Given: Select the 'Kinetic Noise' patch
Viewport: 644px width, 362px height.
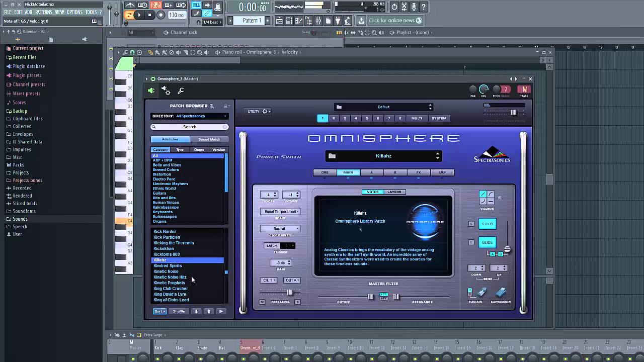Looking at the screenshot, I should (x=166, y=271).
